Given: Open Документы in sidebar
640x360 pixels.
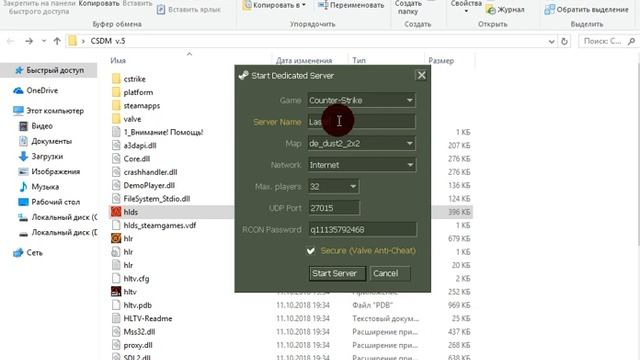Looking at the screenshot, I should (45, 141).
